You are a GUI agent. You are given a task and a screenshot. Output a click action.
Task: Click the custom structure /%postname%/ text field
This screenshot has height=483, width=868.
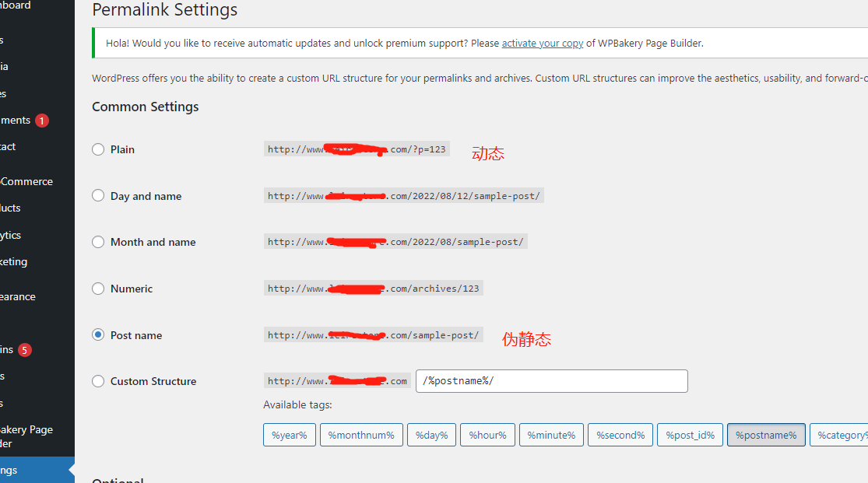pos(551,381)
